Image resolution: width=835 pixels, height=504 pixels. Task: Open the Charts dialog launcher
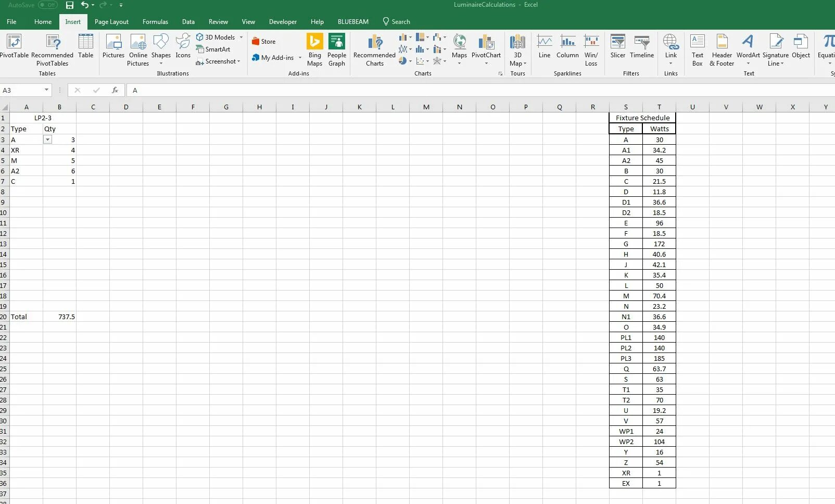500,74
